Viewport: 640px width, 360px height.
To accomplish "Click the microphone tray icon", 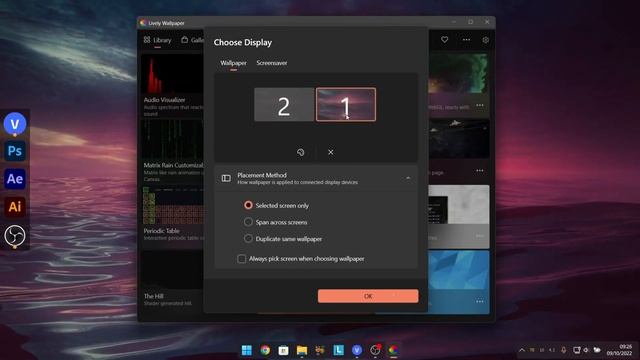I will [x=564, y=350].
